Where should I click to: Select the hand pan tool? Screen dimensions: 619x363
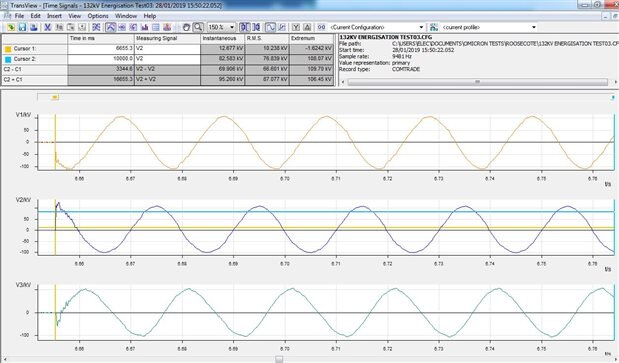click(186, 27)
